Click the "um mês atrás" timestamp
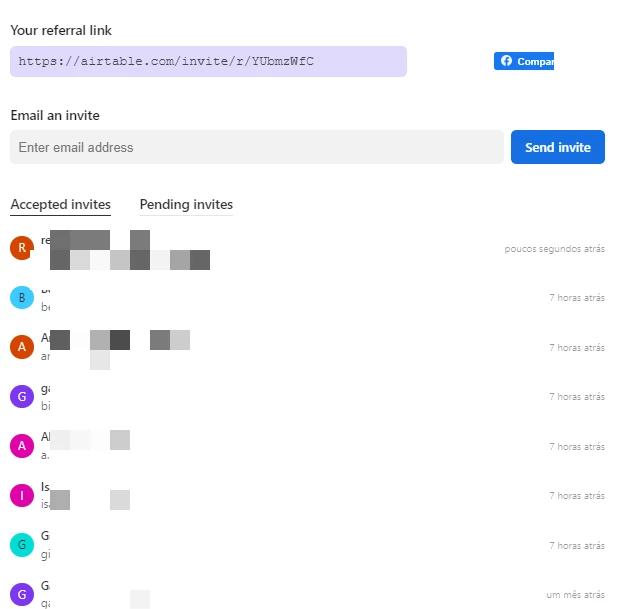This screenshot has width=629, height=609. click(x=575, y=594)
